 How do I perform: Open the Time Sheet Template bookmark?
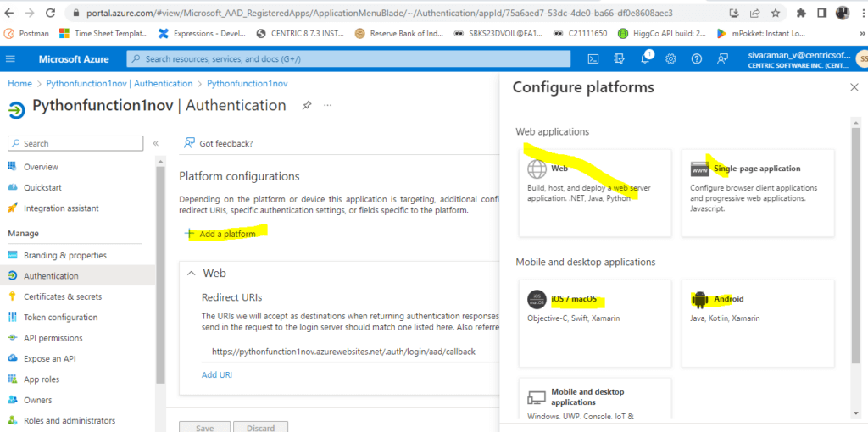(x=103, y=33)
